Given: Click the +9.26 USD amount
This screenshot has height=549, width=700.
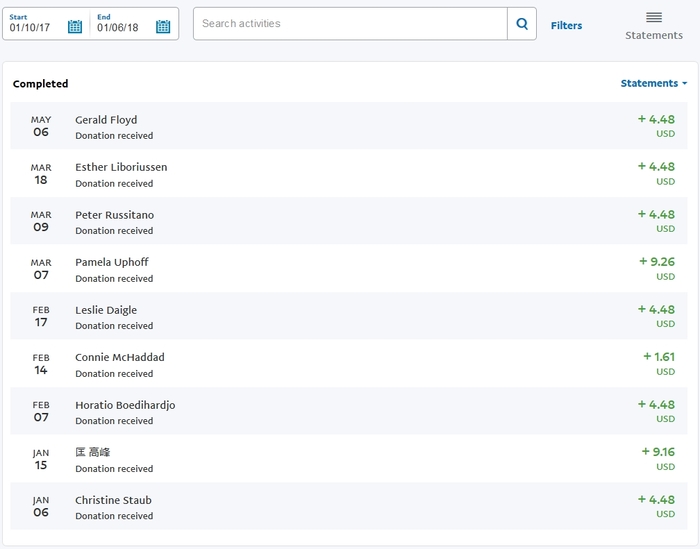Looking at the screenshot, I should coord(657,262).
